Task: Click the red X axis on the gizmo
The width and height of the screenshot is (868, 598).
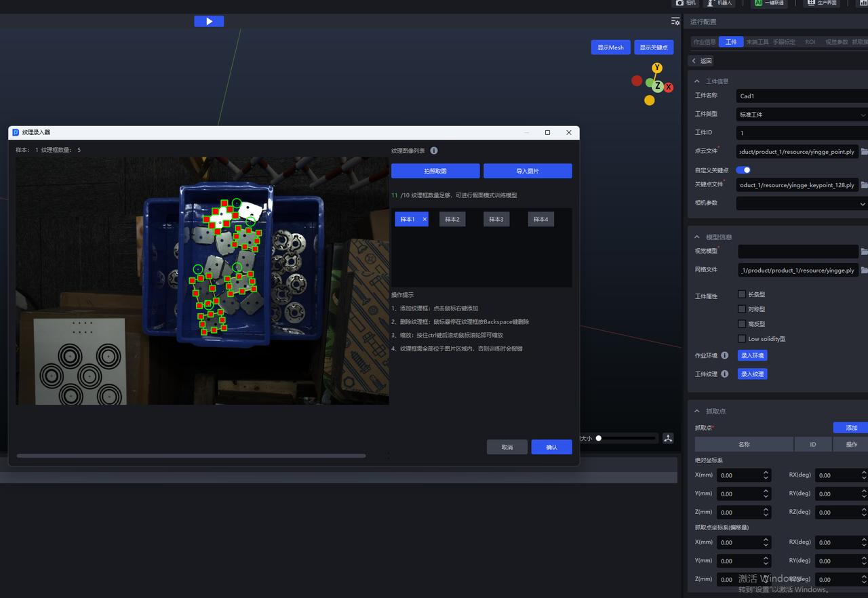Action: 669,87
